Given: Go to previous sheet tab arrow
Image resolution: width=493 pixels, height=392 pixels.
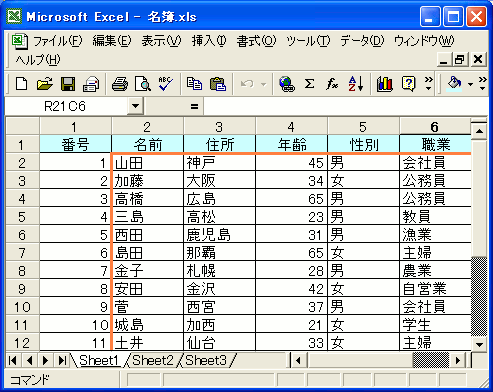Looking at the screenshot, I should [29, 360].
